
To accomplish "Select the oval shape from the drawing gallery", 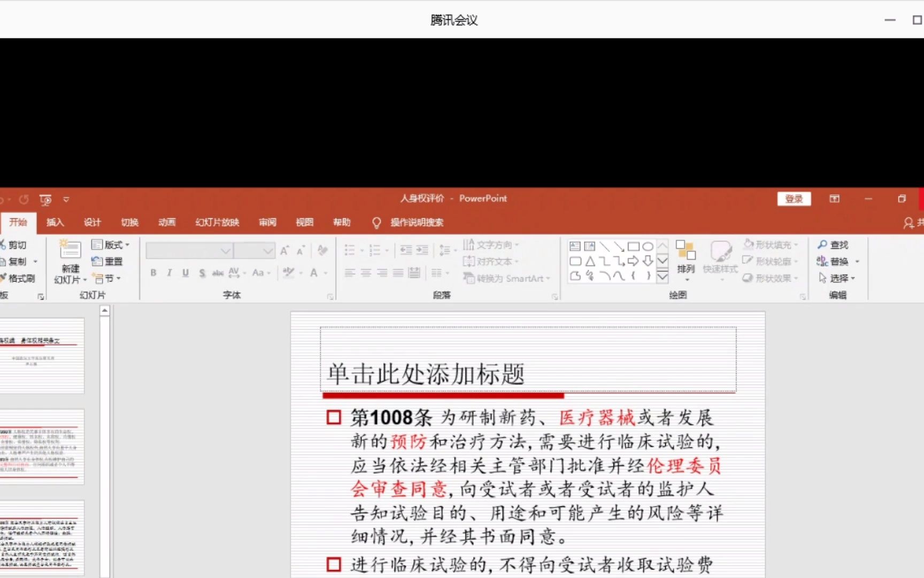I will point(648,246).
